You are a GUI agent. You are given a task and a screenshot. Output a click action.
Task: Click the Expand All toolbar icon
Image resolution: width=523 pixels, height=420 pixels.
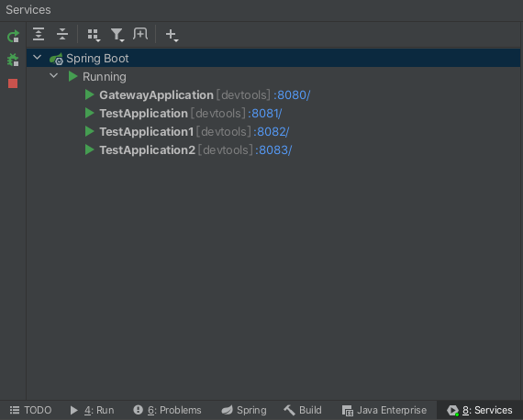(x=39, y=34)
